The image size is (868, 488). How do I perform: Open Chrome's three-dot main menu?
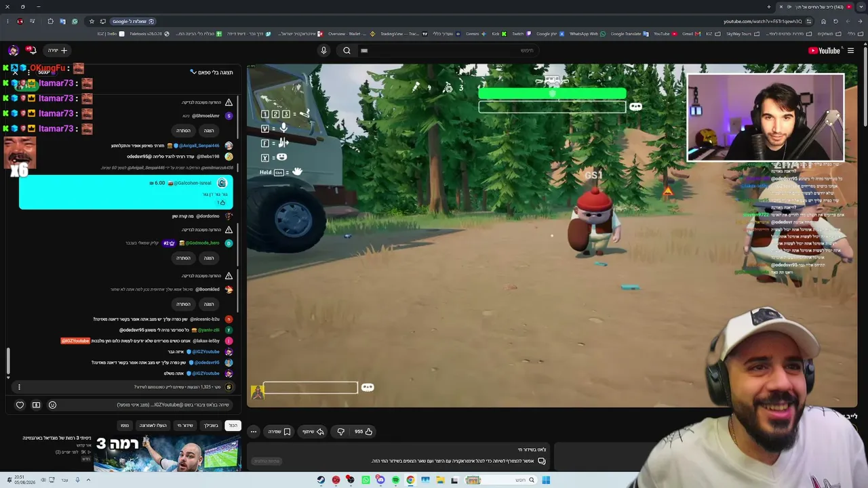point(8,21)
